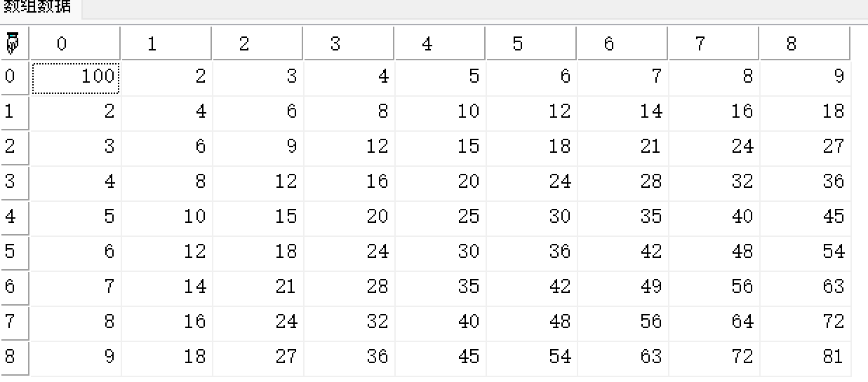Click the cell with value 21 in row 6
868x382 pixels.
click(258, 287)
